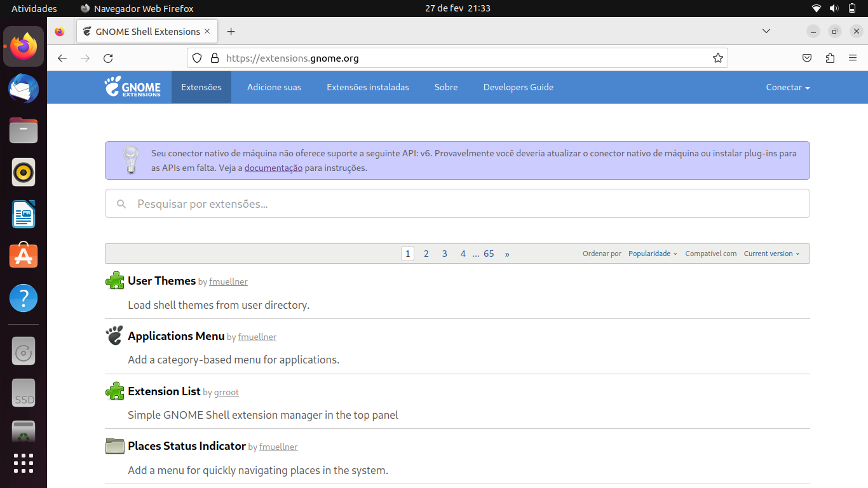Click the URL address bar

click(458, 58)
